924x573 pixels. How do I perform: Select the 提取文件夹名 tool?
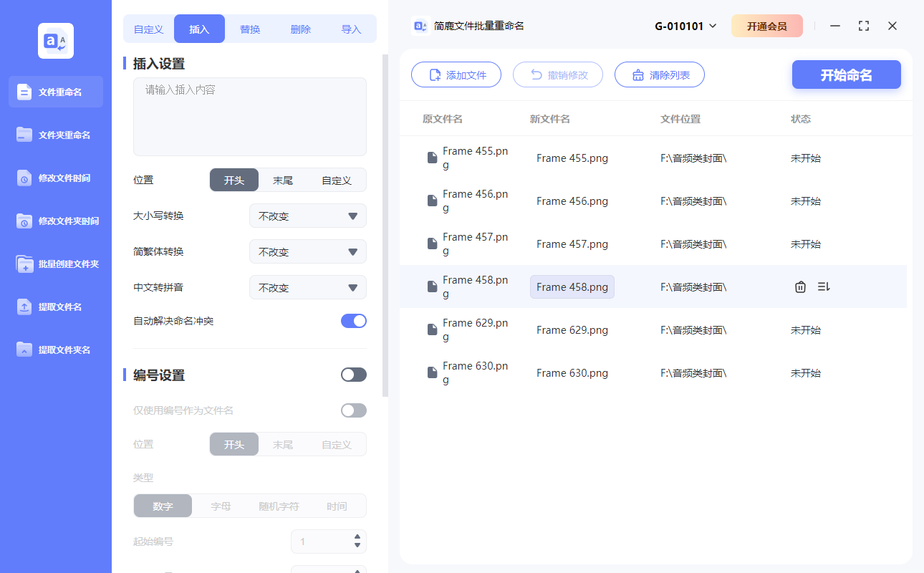tap(55, 350)
